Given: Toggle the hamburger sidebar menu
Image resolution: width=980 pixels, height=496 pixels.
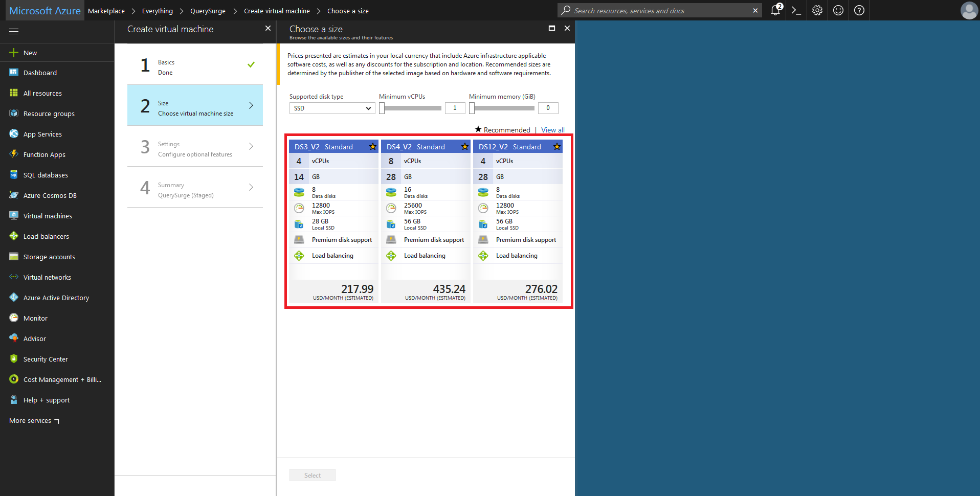Looking at the screenshot, I should tap(14, 32).
